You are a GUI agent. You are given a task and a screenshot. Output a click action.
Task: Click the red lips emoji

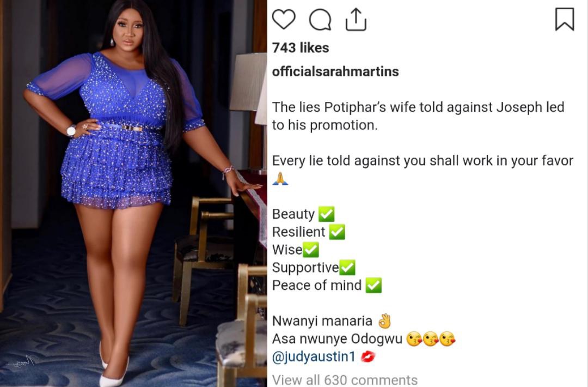[367, 356]
